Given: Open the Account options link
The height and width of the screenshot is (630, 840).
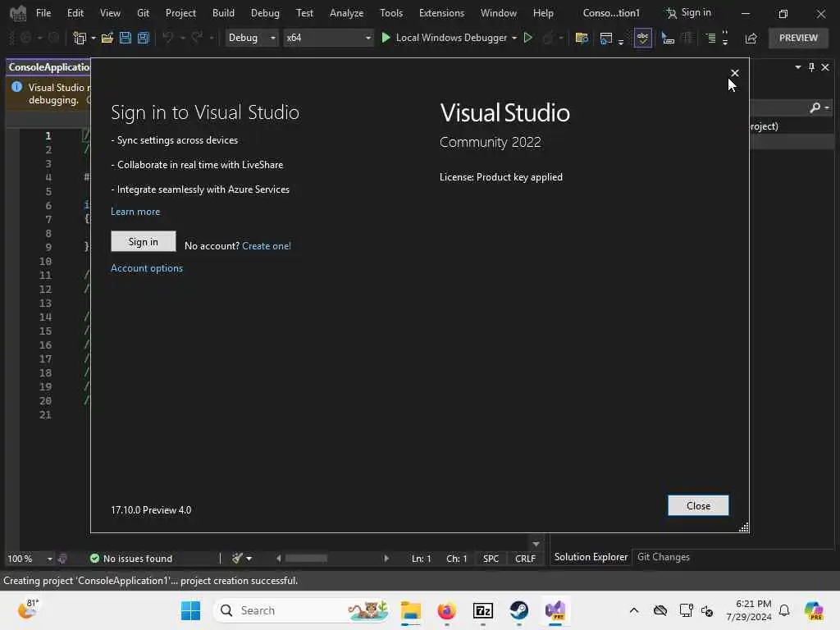Looking at the screenshot, I should point(147,268).
